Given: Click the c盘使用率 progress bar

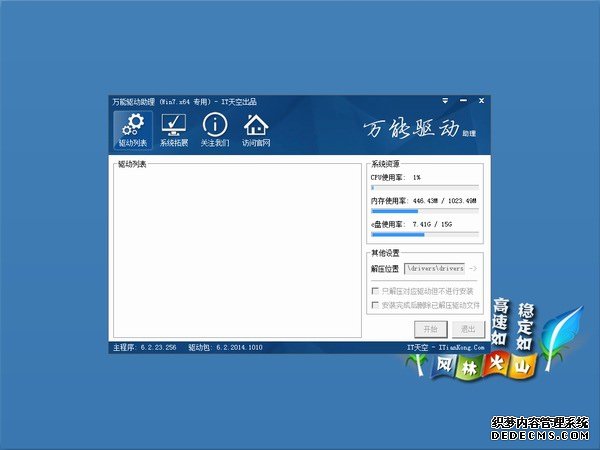Looking at the screenshot, I should (x=425, y=235).
